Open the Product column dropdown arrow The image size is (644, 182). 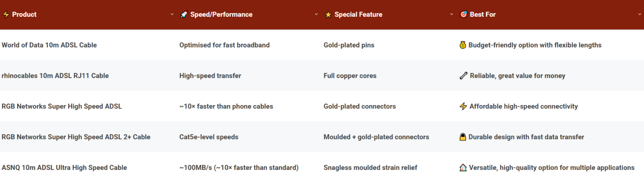tap(172, 15)
